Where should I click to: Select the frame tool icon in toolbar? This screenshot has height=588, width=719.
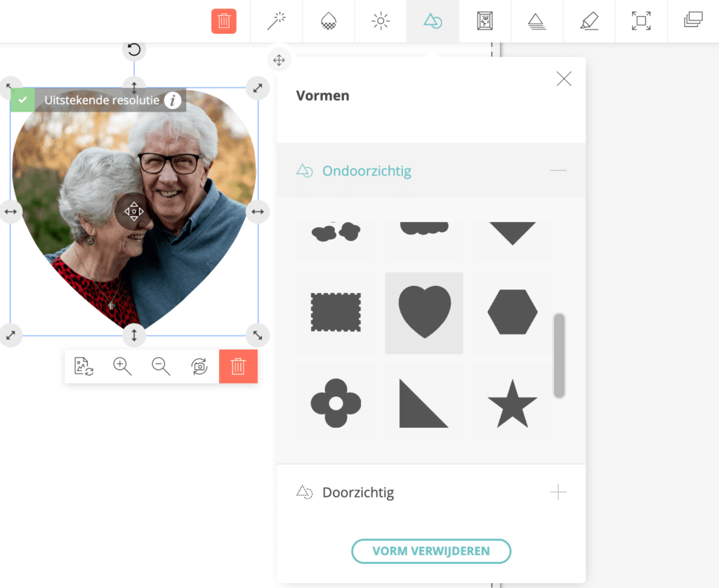pyautogui.click(x=484, y=21)
